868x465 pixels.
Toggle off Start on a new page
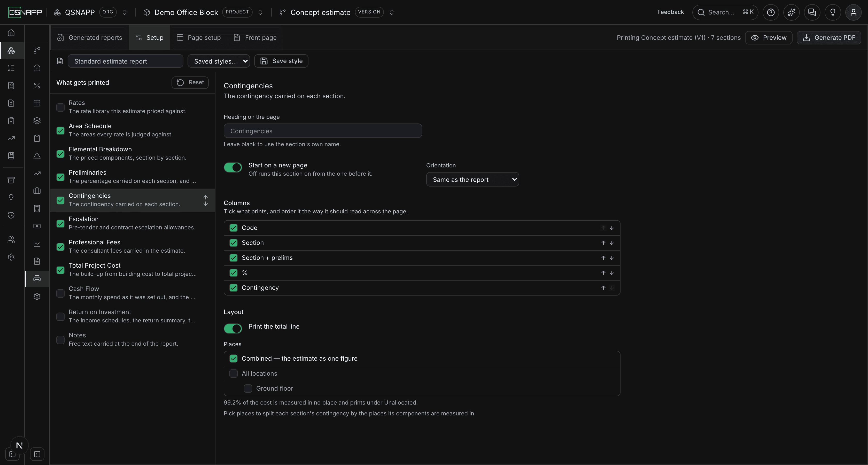[233, 167]
